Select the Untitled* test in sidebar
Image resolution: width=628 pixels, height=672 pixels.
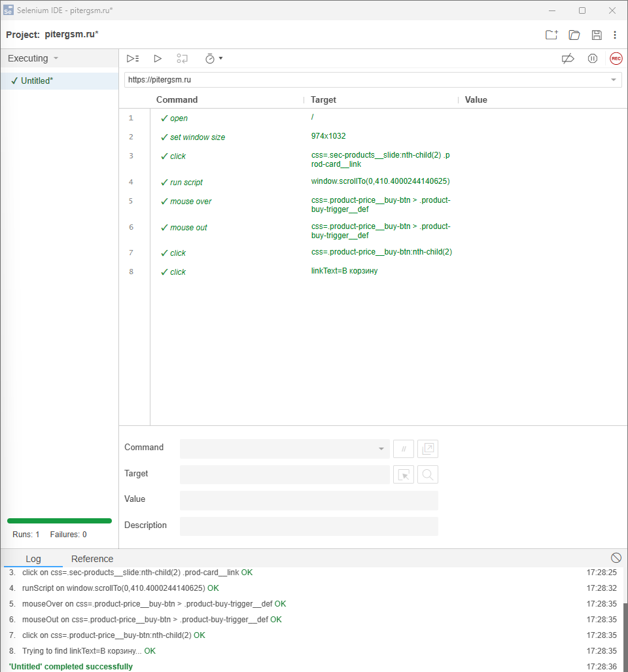click(x=60, y=80)
